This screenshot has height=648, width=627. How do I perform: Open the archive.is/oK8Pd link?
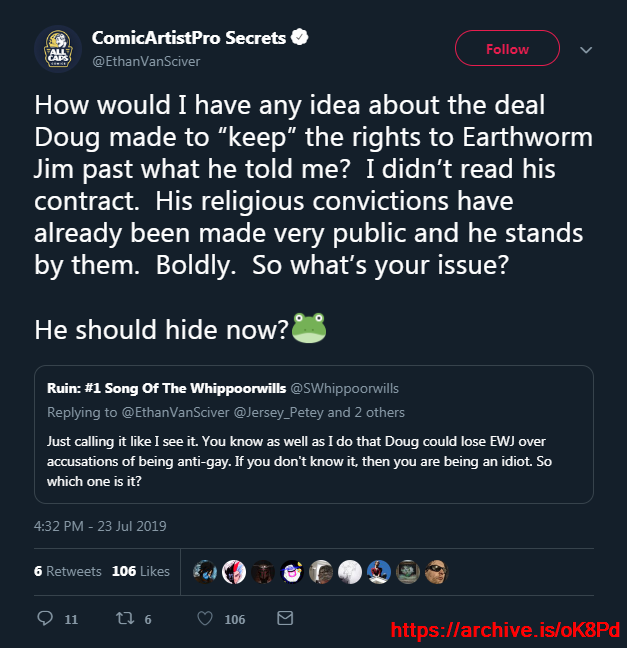[505, 631]
